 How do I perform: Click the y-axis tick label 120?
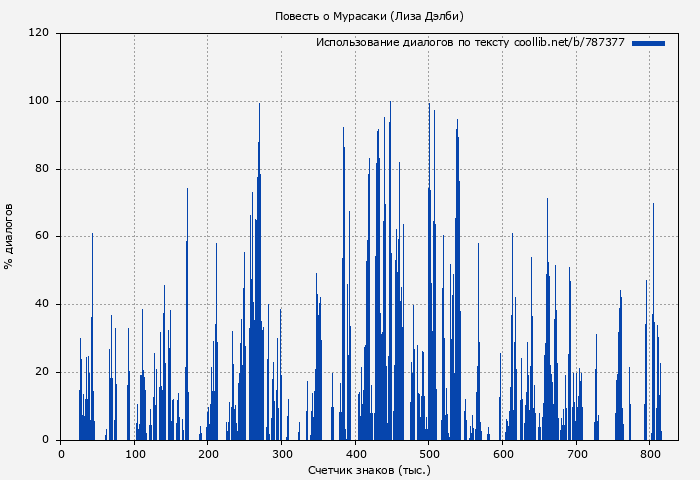[39, 33]
